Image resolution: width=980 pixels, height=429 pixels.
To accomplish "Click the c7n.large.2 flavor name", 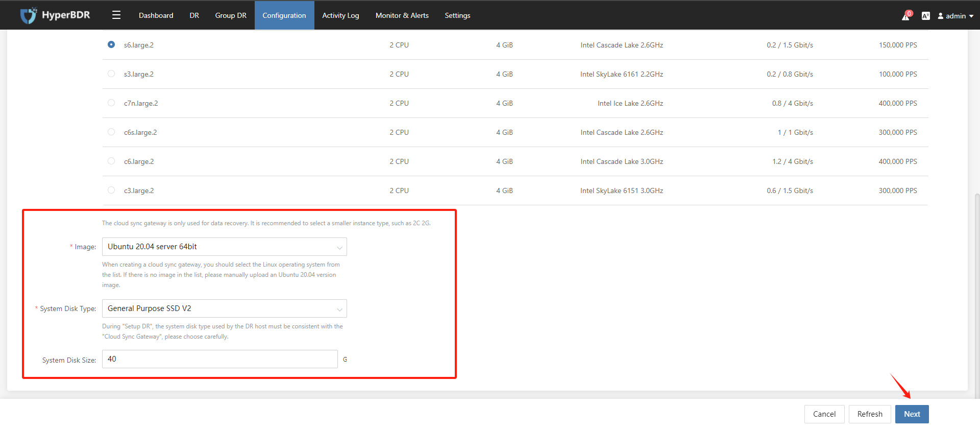I will point(141,103).
